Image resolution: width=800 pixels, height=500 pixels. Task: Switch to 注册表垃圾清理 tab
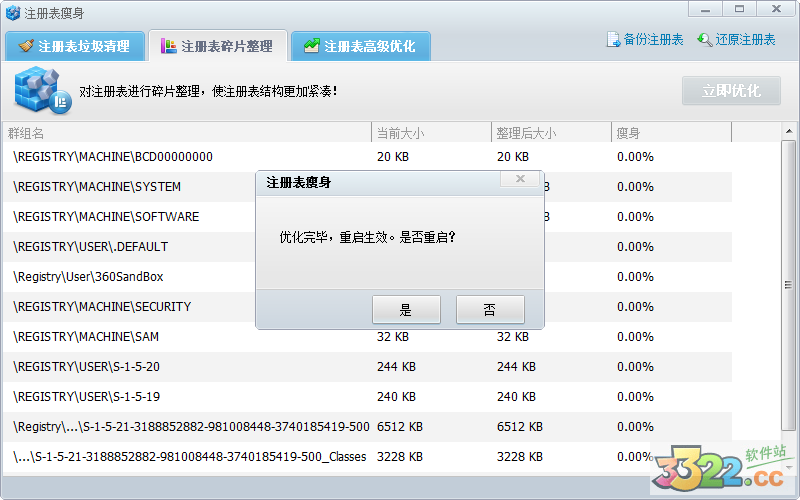point(75,46)
